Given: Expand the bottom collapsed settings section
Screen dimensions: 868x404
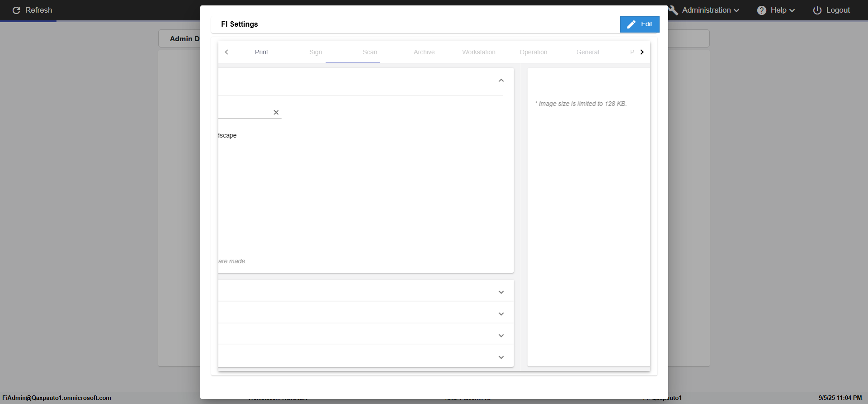Looking at the screenshot, I should pyautogui.click(x=501, y=357).
